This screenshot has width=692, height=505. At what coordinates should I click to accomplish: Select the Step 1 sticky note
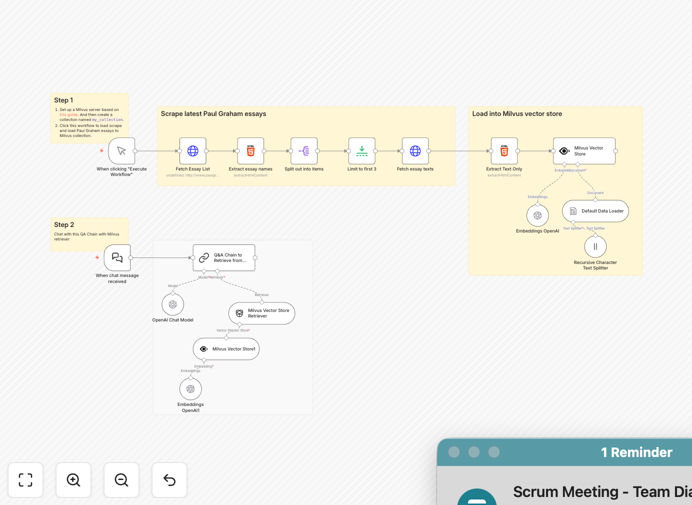[90, 118]
